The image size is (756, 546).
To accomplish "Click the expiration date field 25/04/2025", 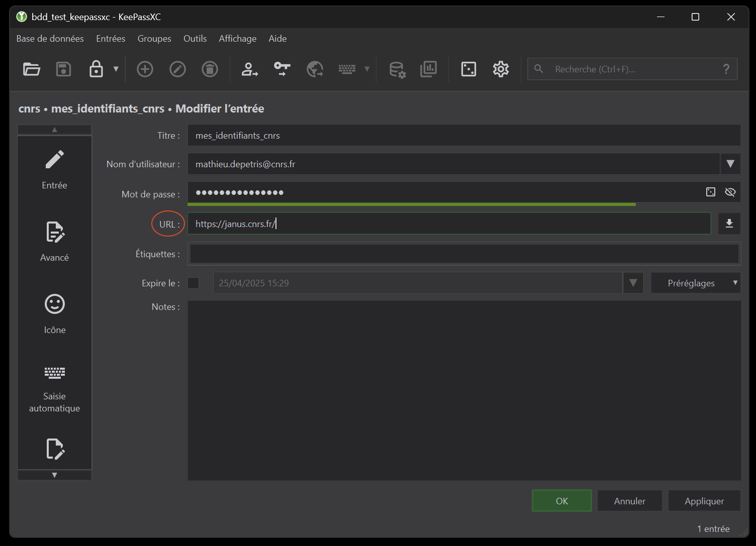I will (x=418, y=283).
